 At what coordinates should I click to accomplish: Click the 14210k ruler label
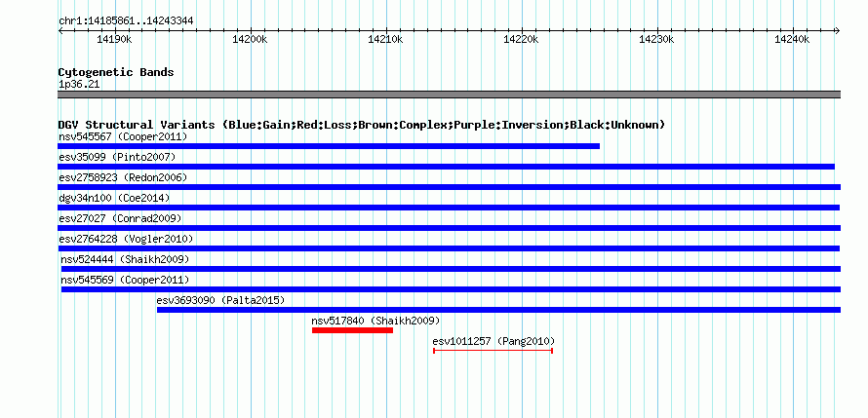tap(385, 39)
